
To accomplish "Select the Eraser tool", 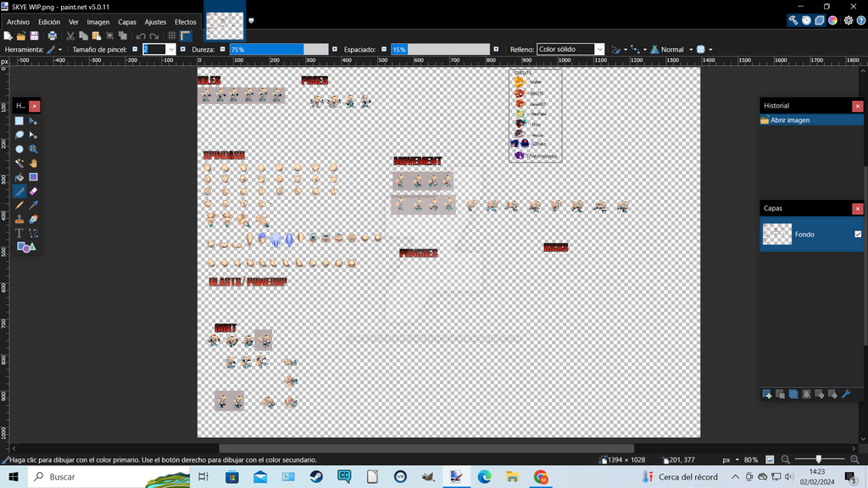I will pos(33,191).
